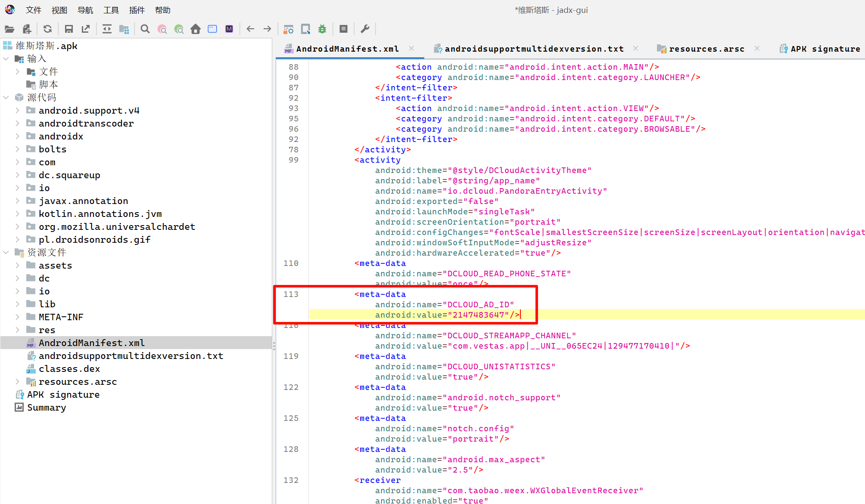The width and height of the screenshot is (865, 504).
Task: Open APK signature tree node
Action: click(x=63, y=394)
